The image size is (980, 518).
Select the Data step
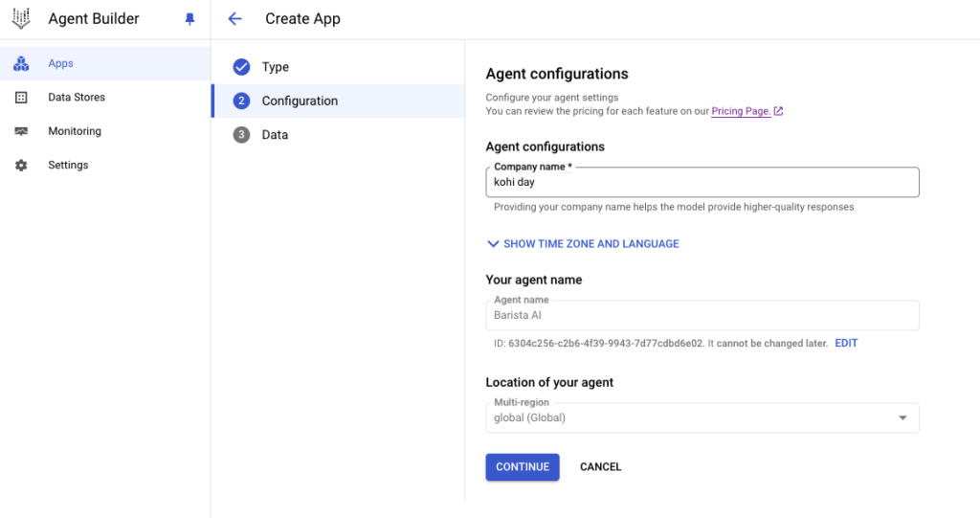click(x=338, y=134)
